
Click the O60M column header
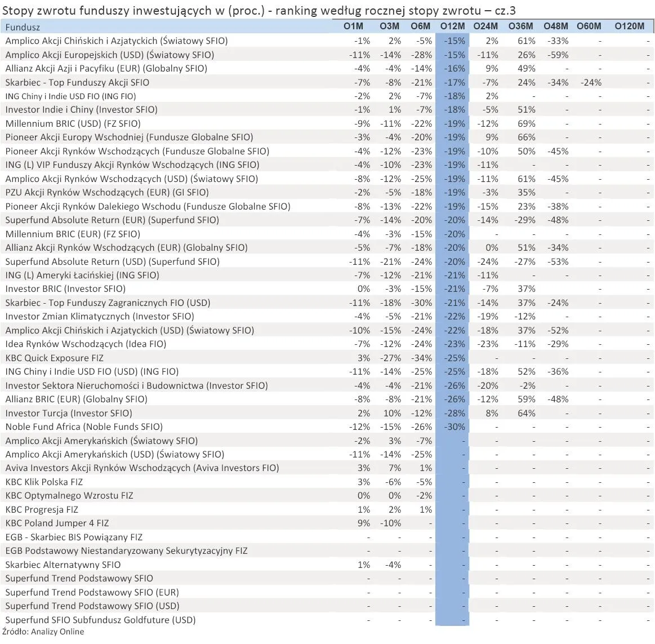tap(589, 26)
